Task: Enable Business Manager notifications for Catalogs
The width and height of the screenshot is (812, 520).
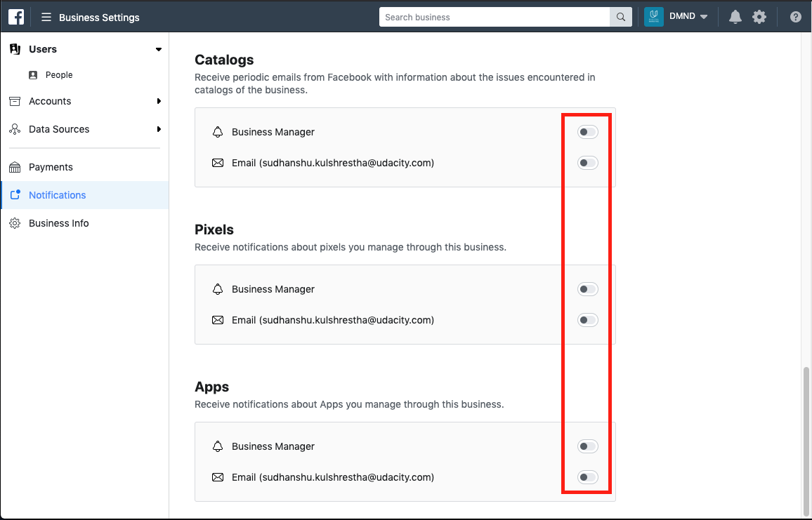Action: pyautogui.click(x=587, y=131)
